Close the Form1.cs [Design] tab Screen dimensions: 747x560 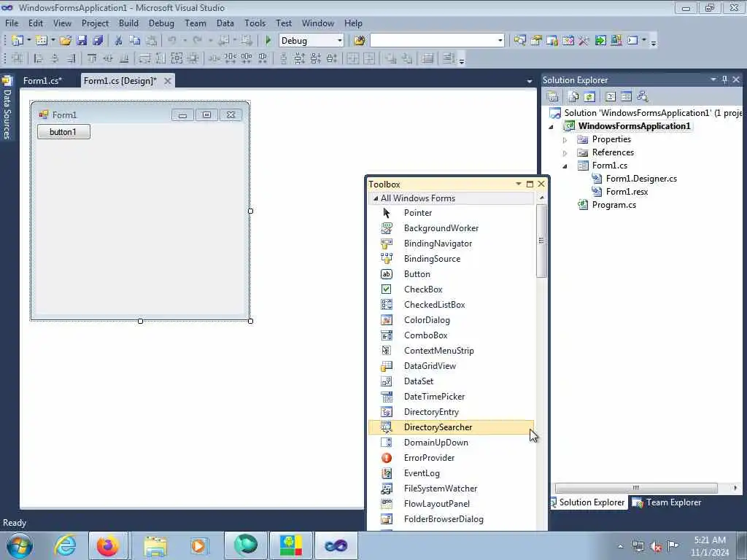168,81
